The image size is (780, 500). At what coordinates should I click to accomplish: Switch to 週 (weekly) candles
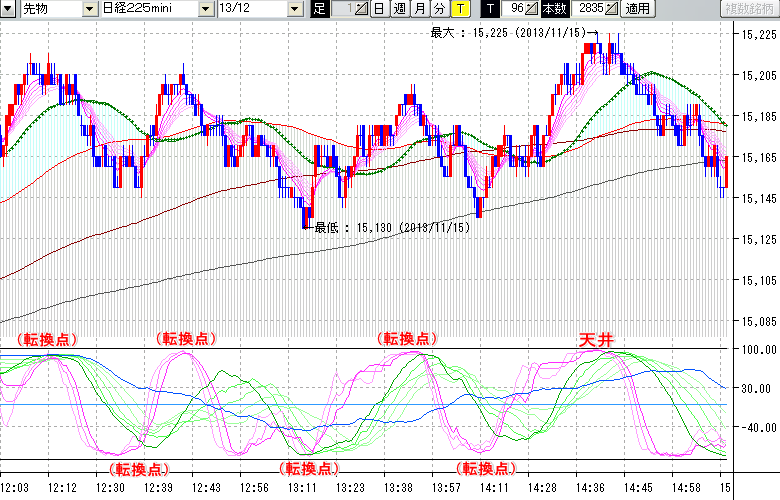point(399,9)
